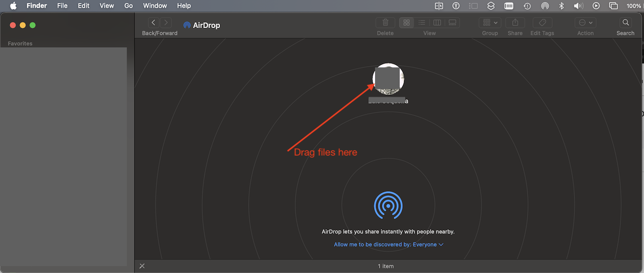Switch to list view
The image size is (644, 273).
pyautogui.click(x=422, y=23)
